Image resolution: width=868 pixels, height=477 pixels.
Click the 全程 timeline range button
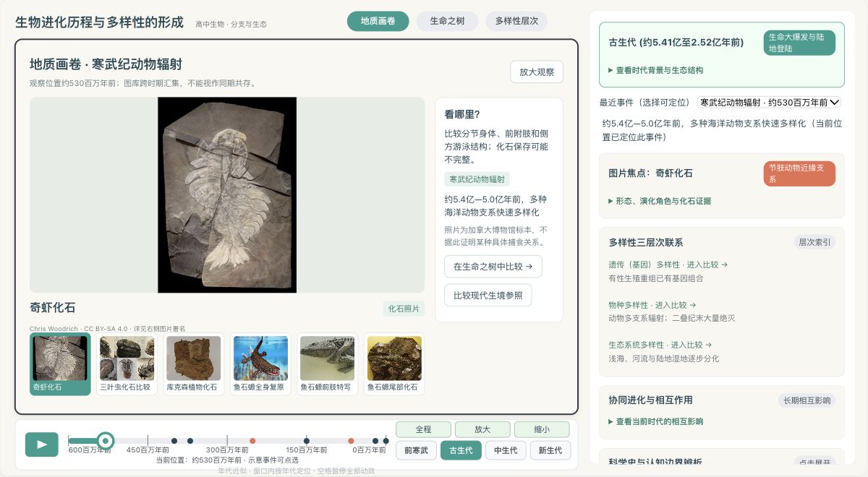[423, 429]
